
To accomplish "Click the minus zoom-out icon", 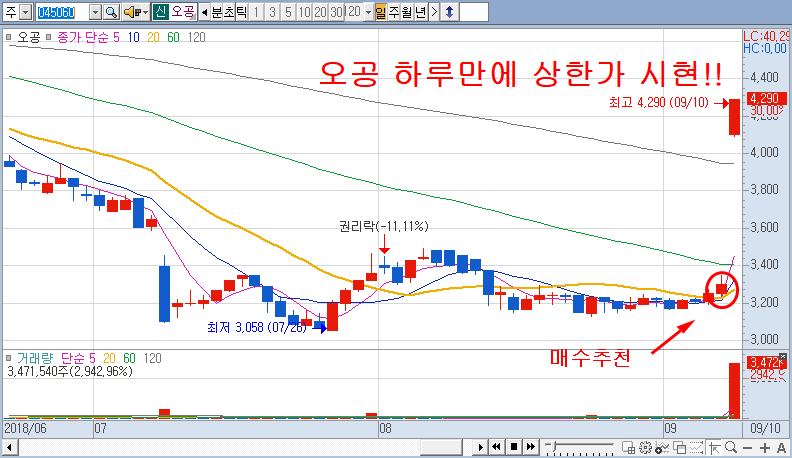I will pyautogui.click(x=748, y=448).
